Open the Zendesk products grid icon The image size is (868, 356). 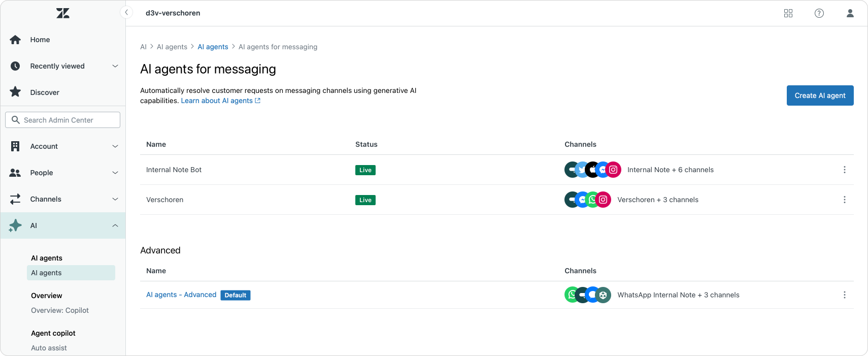pos(788,13)
